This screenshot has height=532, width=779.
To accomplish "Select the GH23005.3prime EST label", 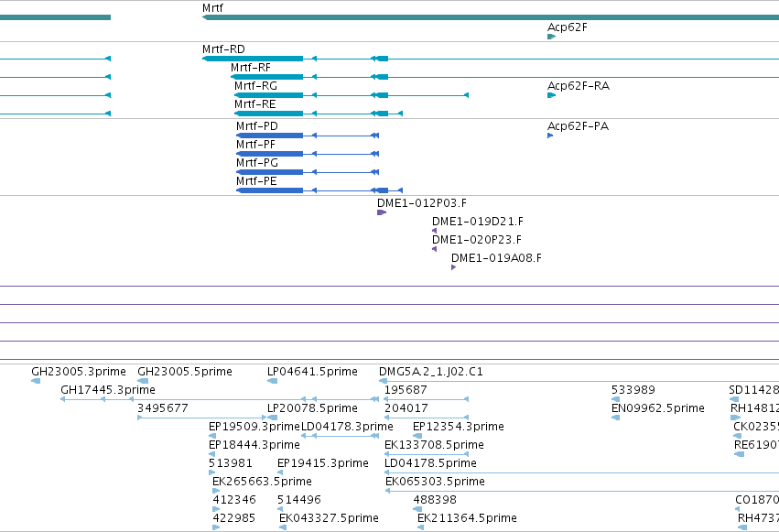I will pos(79,372).
